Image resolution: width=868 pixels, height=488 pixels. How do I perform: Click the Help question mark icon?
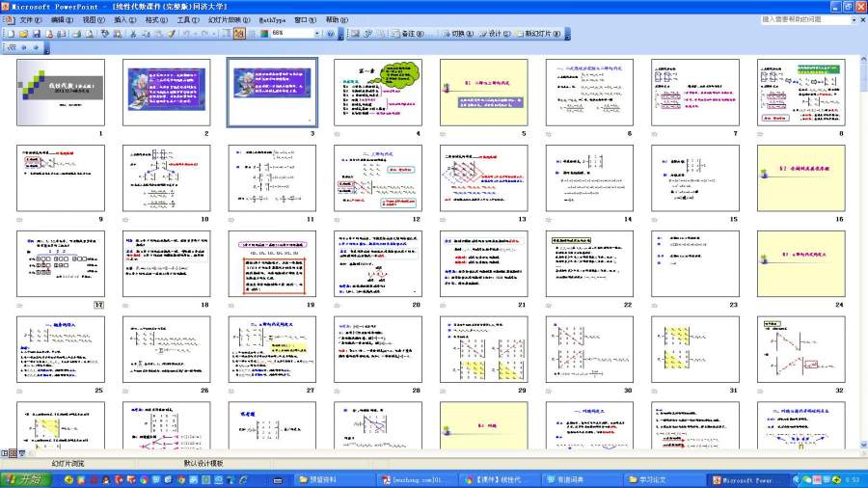pyautogui.click(x=331, y=34)
